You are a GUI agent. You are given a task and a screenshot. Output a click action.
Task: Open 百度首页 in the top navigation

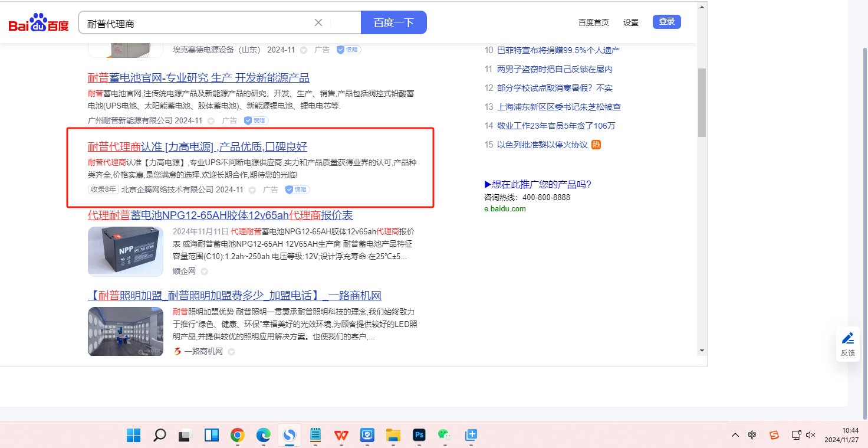[593, 22]
